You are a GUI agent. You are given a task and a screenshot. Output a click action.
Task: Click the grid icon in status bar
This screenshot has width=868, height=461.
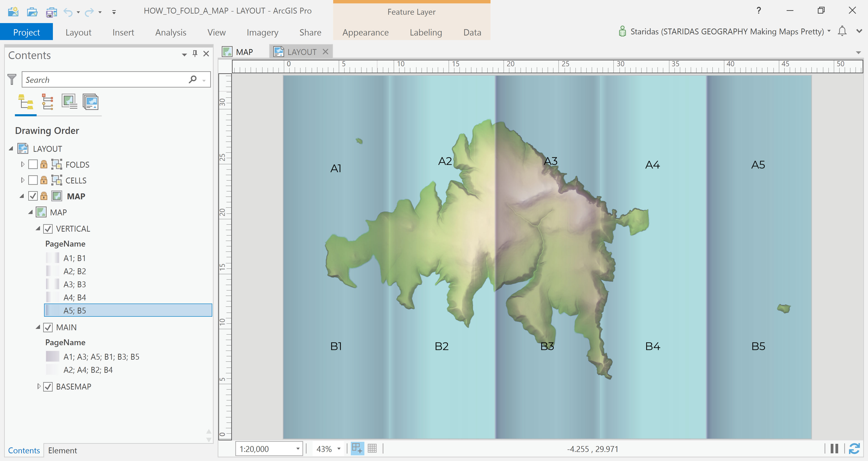[x=372, y=449]
